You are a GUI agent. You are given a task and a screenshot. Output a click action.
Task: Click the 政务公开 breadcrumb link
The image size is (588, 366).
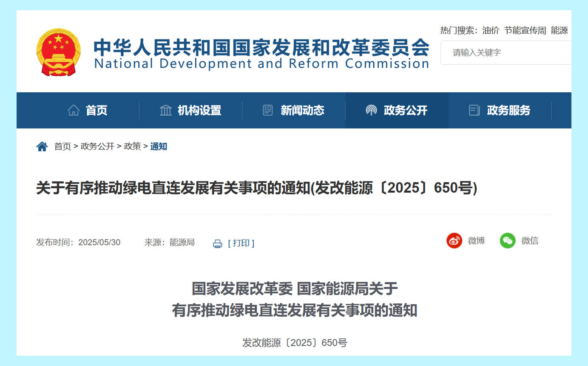(x=97, y=146)
